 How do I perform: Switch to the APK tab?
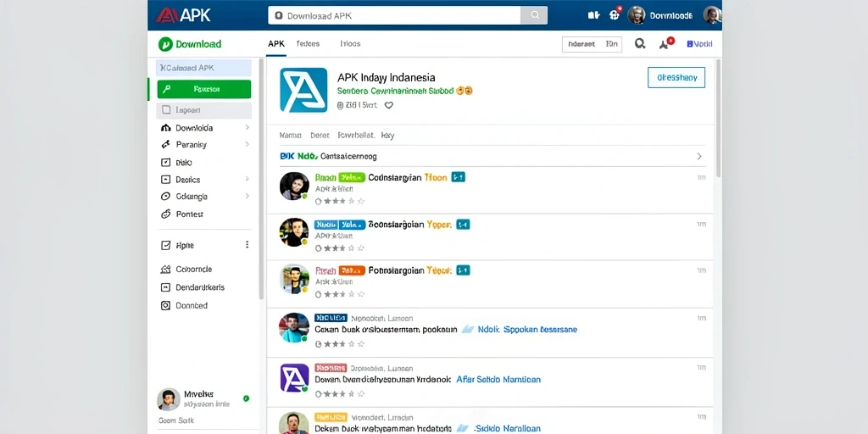(x=276, y=44)
